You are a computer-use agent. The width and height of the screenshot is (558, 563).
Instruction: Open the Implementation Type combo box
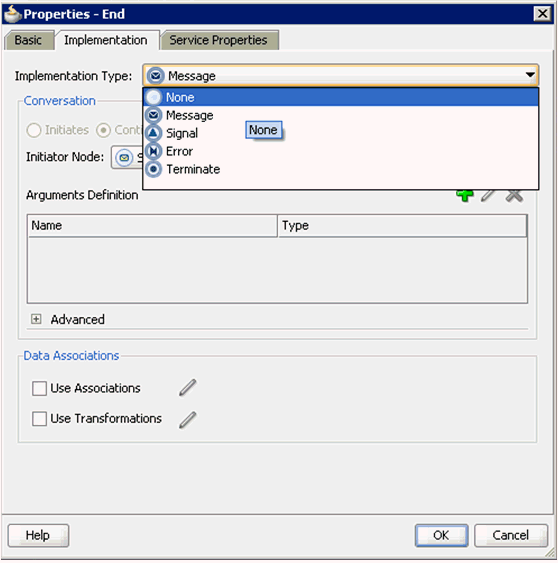(x=340, y=76)
